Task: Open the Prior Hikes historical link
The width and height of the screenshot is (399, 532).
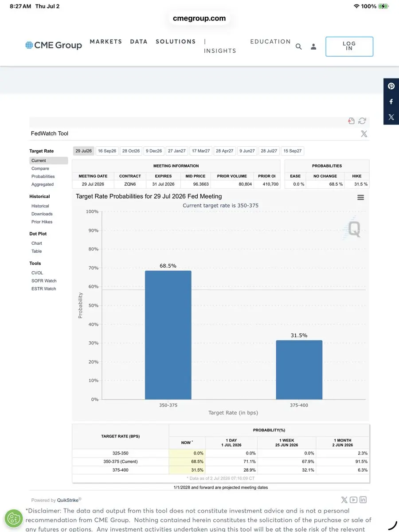Action: click(x=42, y=222)
